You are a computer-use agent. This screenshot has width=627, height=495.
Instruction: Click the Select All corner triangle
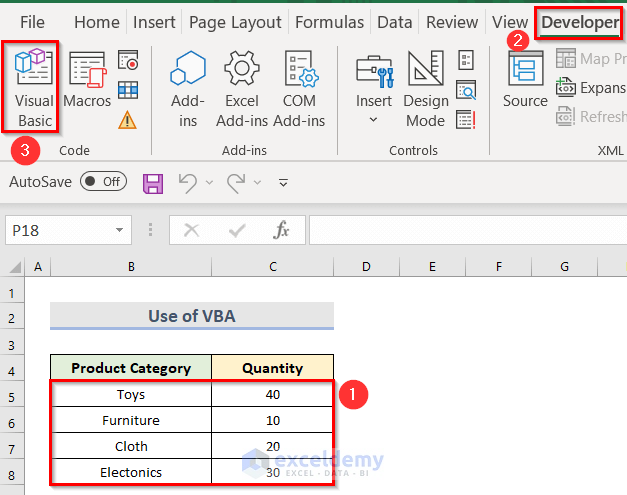[x=13, y=267]
